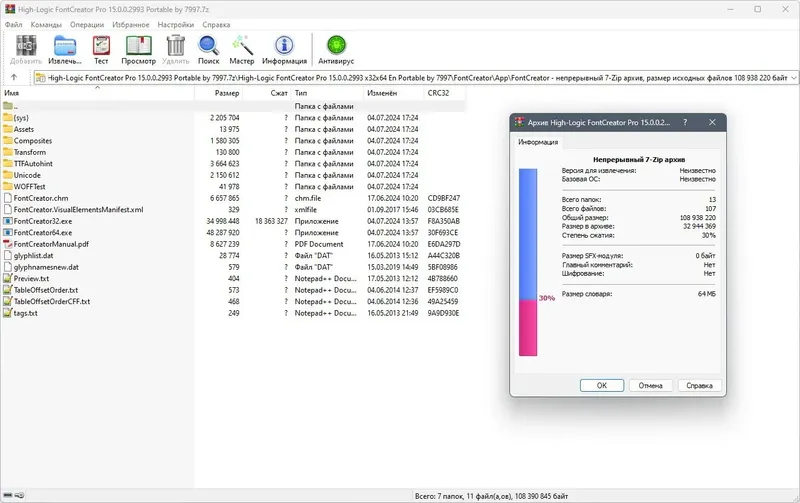Viewport: 800px width, 503px height.
Task: Select the tags.txt file icon
Action: [8, 313]
